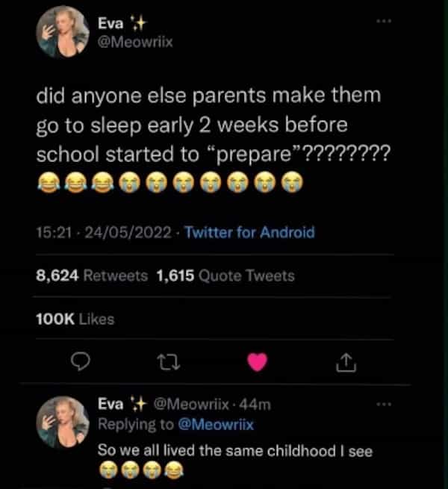448x489 pixels.
Task: Open the reply text 'So we all lived the same childhood'
Action: point(236,452)
